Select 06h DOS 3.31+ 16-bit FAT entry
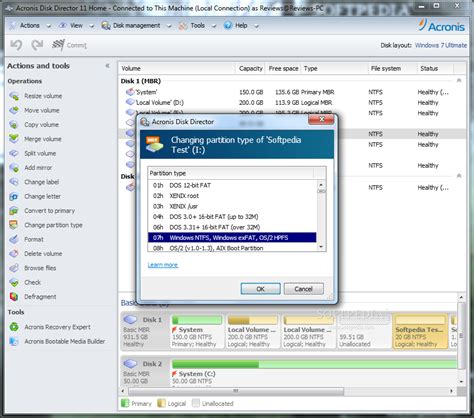This screenshot has width=474, height=418. tap(232, 227)
